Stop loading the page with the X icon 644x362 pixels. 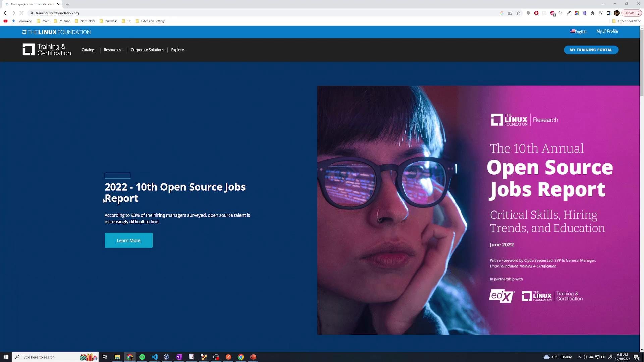pyautogui.click(x=22, y=13)
